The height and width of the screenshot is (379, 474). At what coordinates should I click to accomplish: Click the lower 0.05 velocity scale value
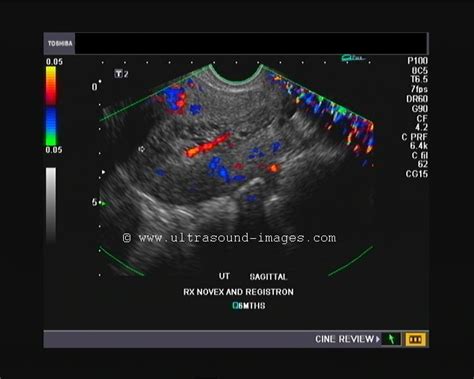(54, 150)
